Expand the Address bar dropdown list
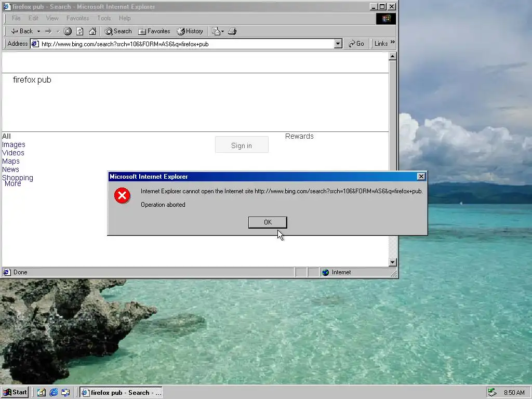Image resolution: width=532 pixels, height=399 pixels. 338,44
